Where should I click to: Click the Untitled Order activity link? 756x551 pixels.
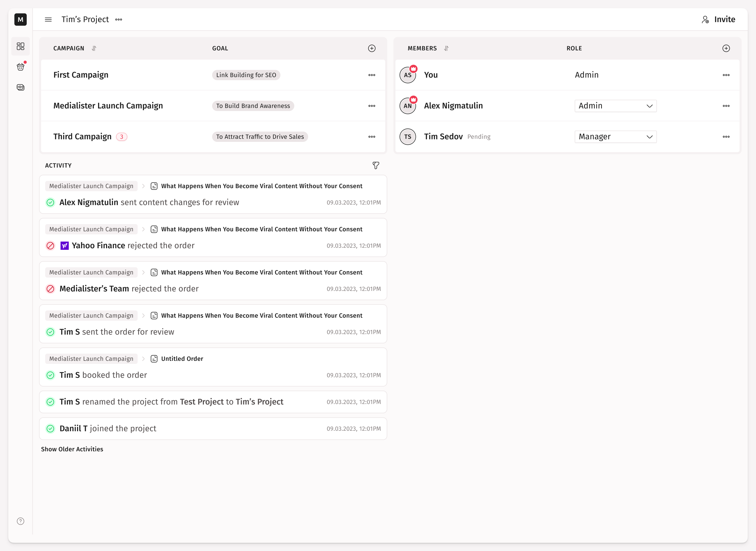tap(182, 359)
